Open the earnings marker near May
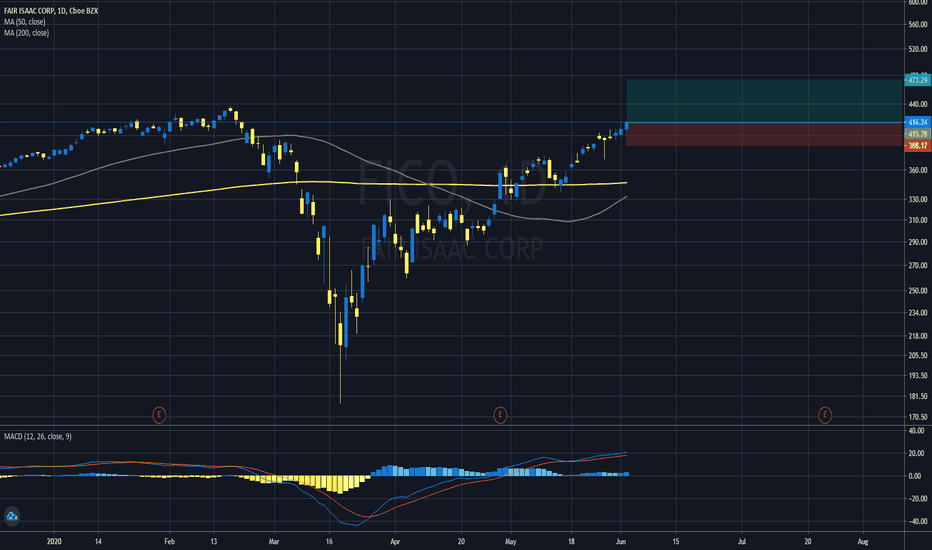 (500, 414)
